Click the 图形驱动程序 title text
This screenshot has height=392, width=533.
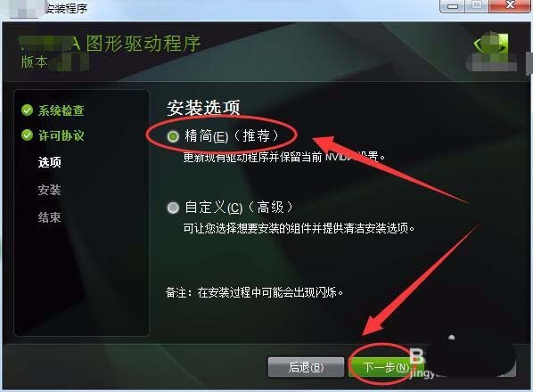[x=143, y=44]
